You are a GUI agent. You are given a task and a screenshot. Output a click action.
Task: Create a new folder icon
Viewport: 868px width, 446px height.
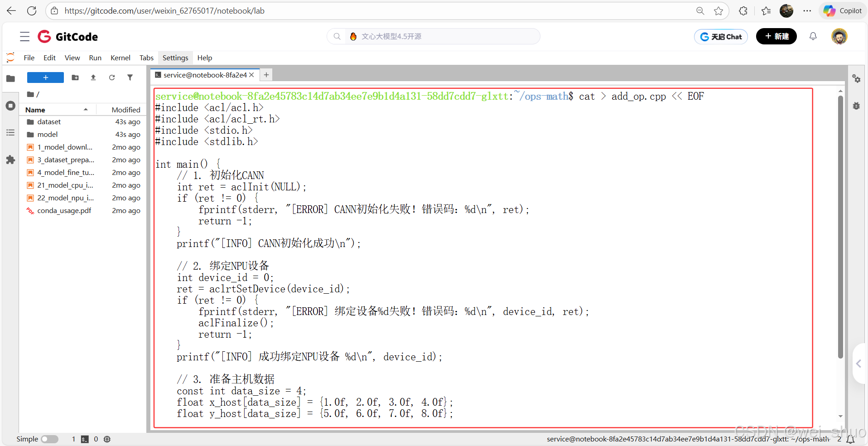[x=75, y=78]
